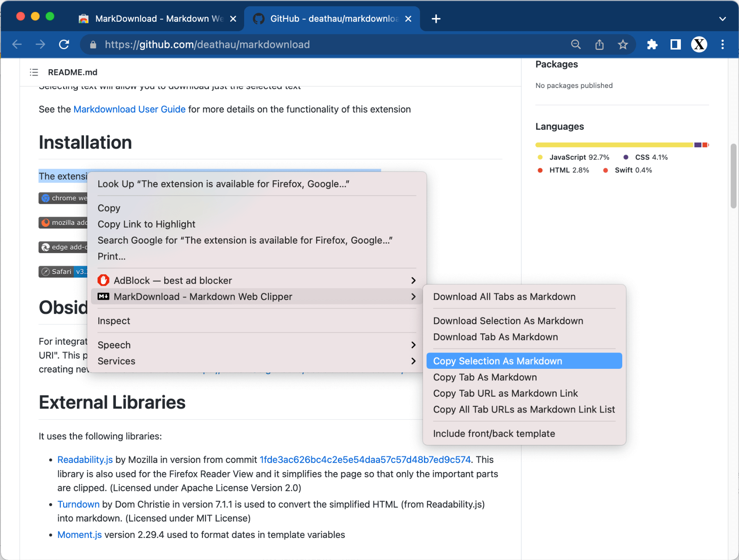Choose Print… from the context menu

[257, 256]
